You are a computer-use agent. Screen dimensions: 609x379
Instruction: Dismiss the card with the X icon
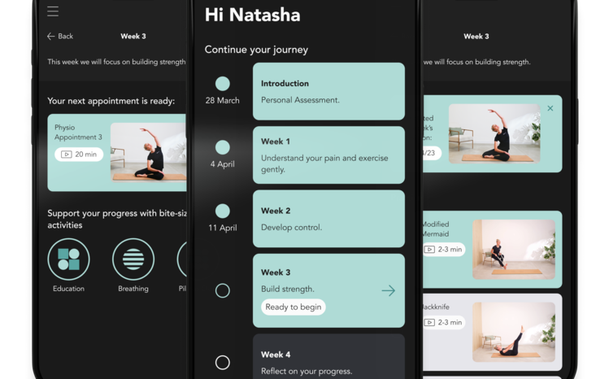pyautogui.click(x=550, y=108)
